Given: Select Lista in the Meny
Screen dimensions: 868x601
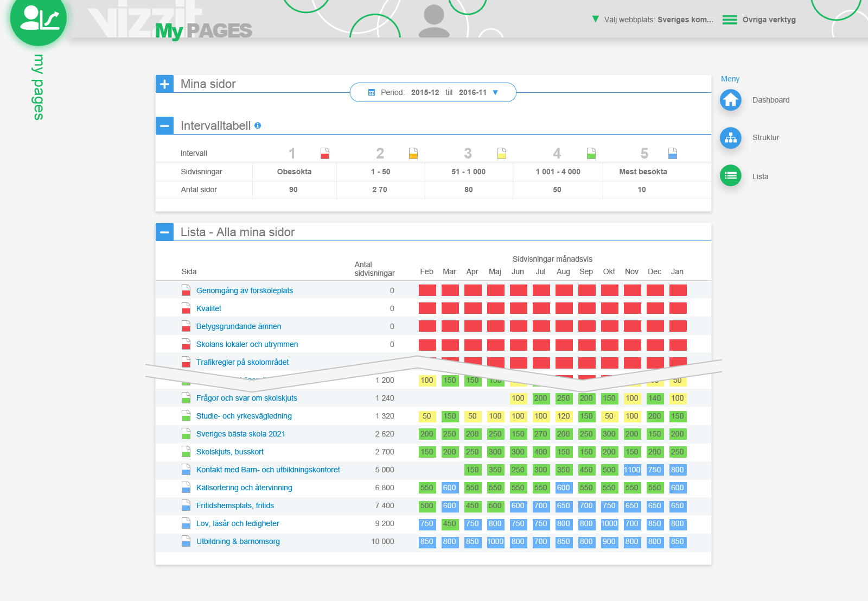Looking at the screenshot, I should [760, 176].
